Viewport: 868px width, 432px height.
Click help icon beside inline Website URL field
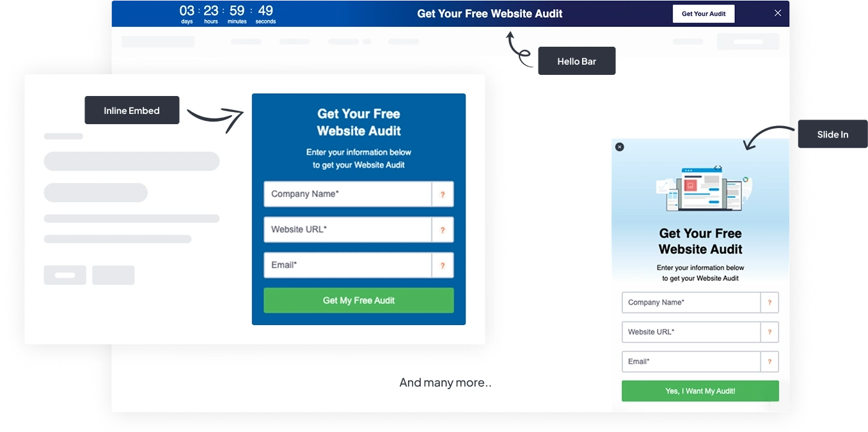pos(443,230)
